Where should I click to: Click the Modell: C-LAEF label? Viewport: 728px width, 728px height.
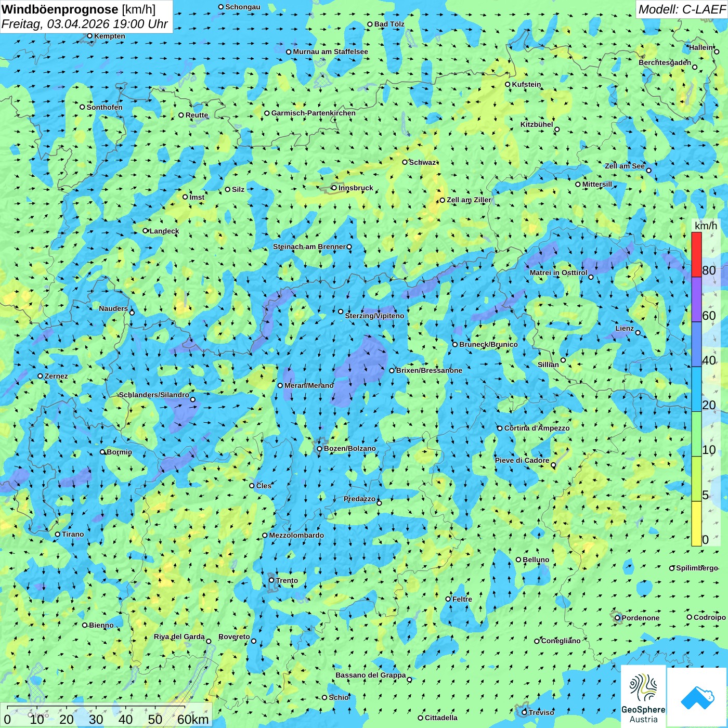tap(682, 9)
